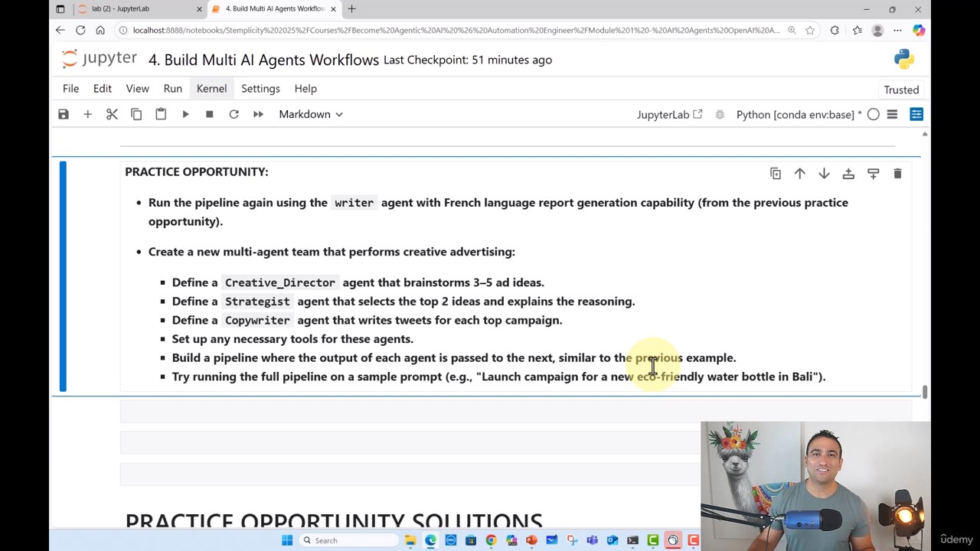Go back in the browser

60,31
